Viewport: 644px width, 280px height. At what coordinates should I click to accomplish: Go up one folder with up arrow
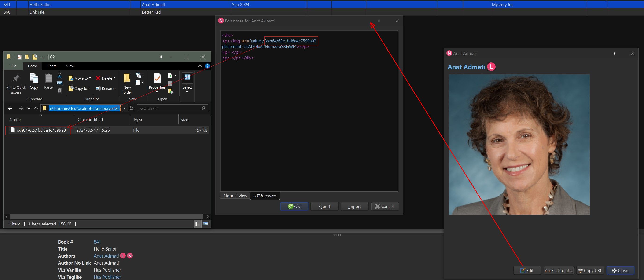pos(36,108)
